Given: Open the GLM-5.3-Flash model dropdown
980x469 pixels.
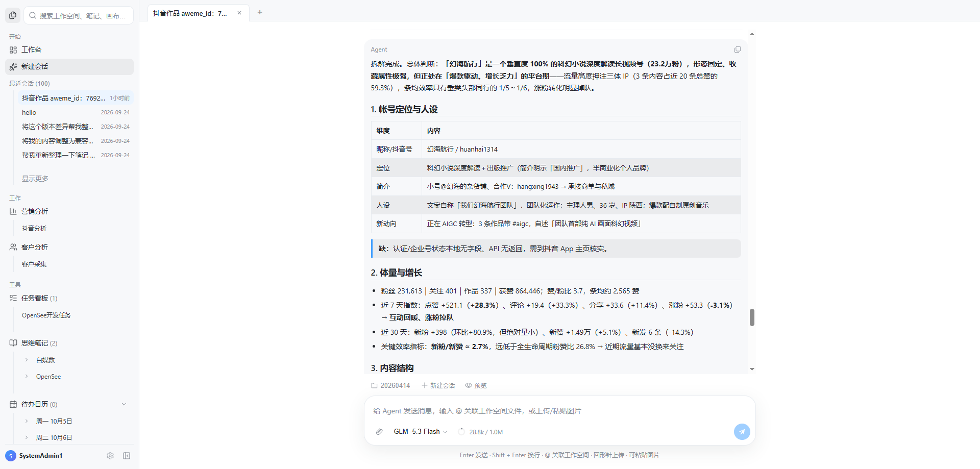Looking at the screenshot, I should click(421, 432).
